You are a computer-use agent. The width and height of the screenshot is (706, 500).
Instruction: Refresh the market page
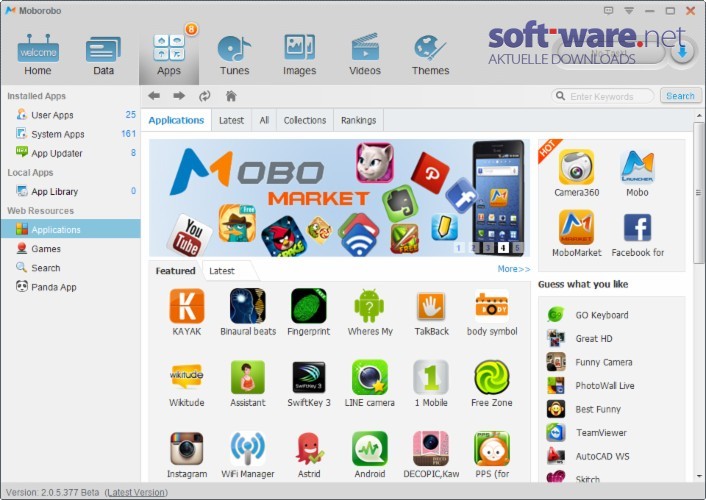(204, 96)
